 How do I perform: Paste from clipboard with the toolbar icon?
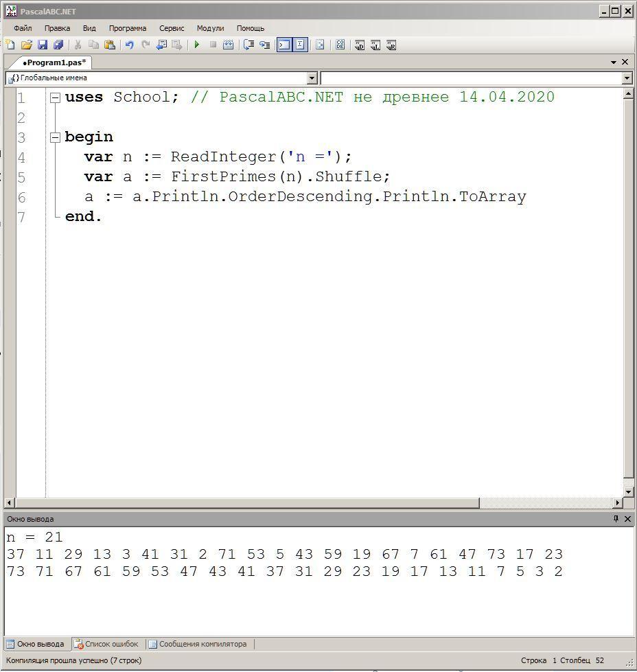point(110,45)
